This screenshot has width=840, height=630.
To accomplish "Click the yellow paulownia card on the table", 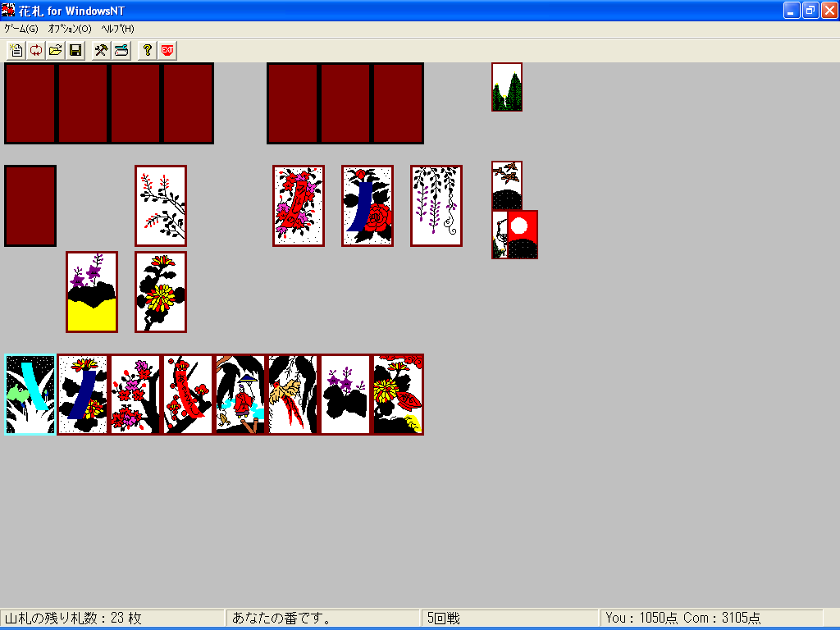I will click(92, 292).
